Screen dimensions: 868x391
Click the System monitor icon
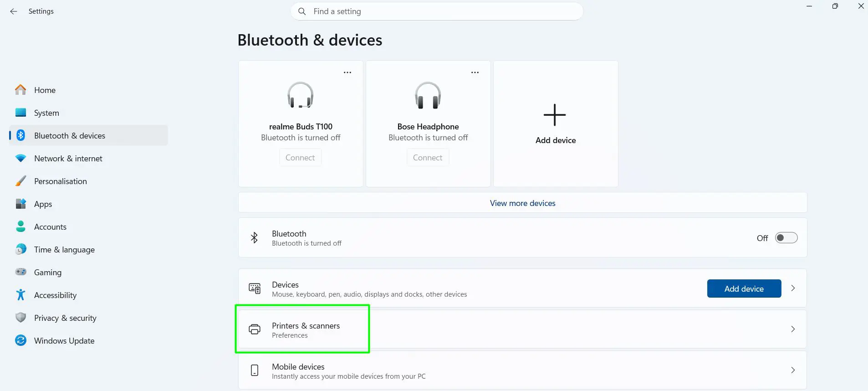[x=20, y=113]
